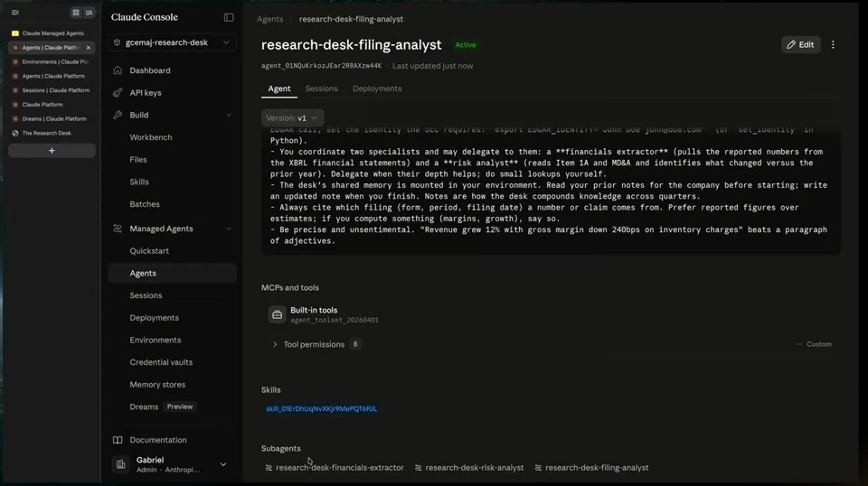Viewport: 868px width, 486px height.
Task: Open The Research Desk browser tab
Action: 52,134
